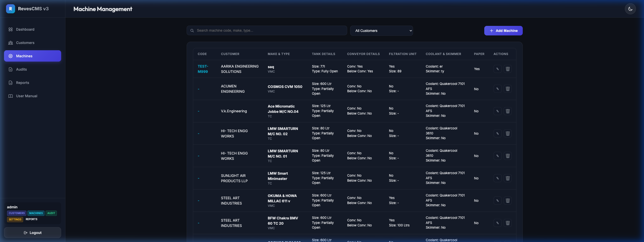Edit the OKUMA & HOWA MILLAC machine

pyautogui.click(x=497, y=201)
